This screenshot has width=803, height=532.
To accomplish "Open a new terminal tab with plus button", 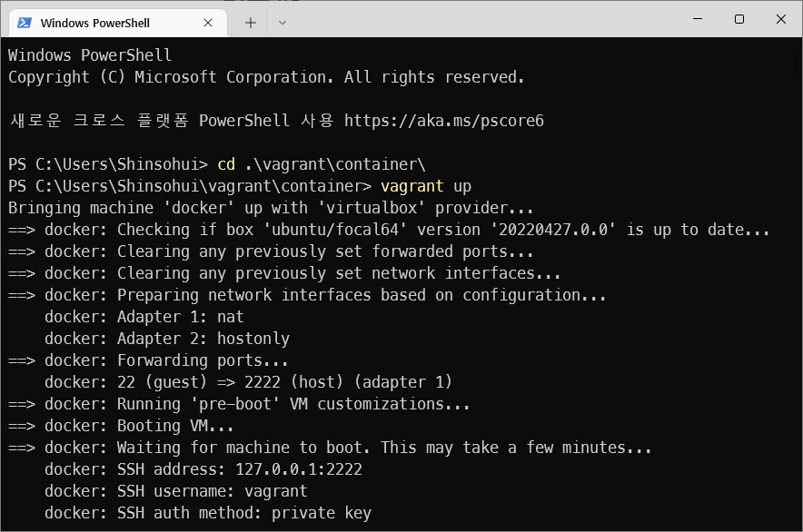I will point(250,22).
